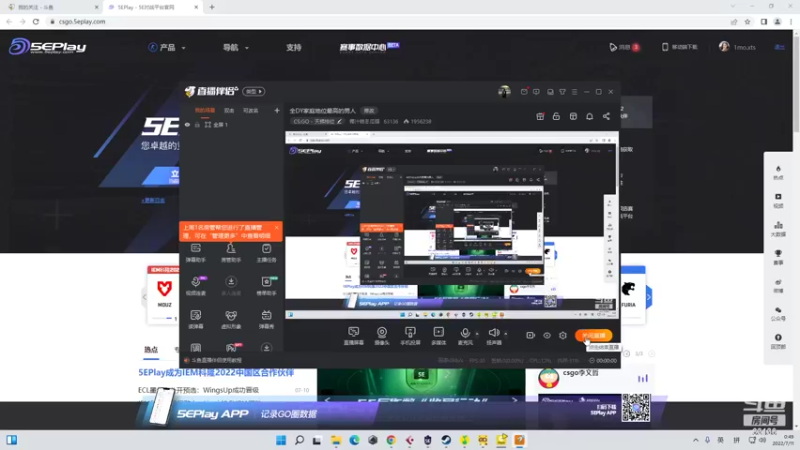Click the 麦克风 microphone icon
Image resolution: width=800 pixels, height=450 pixels.
465,335
